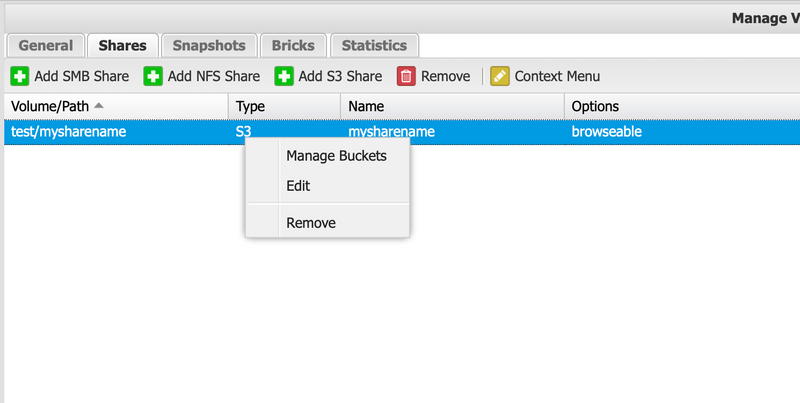Open the Snapshots tab

click(209, 45)
